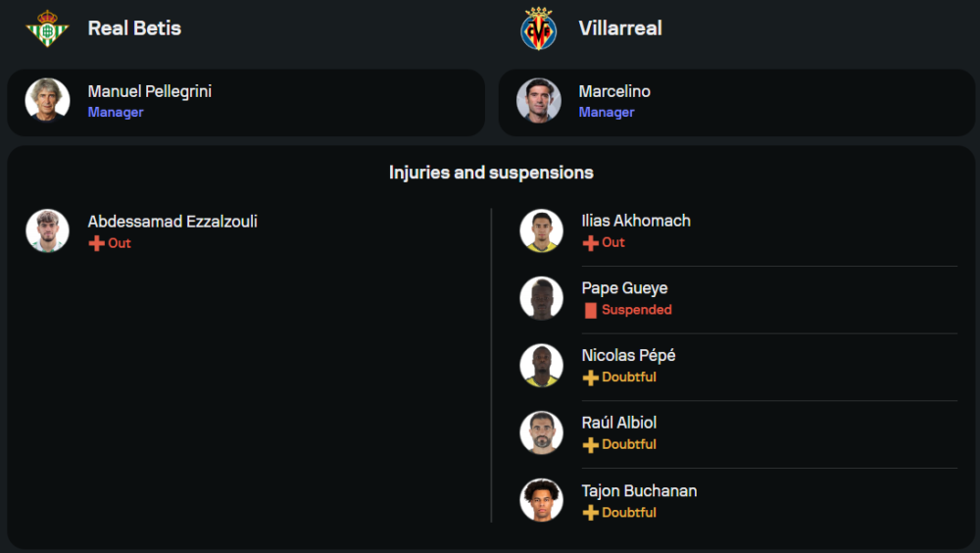Select Pape Gueye's player avatar

click(541, 298)
